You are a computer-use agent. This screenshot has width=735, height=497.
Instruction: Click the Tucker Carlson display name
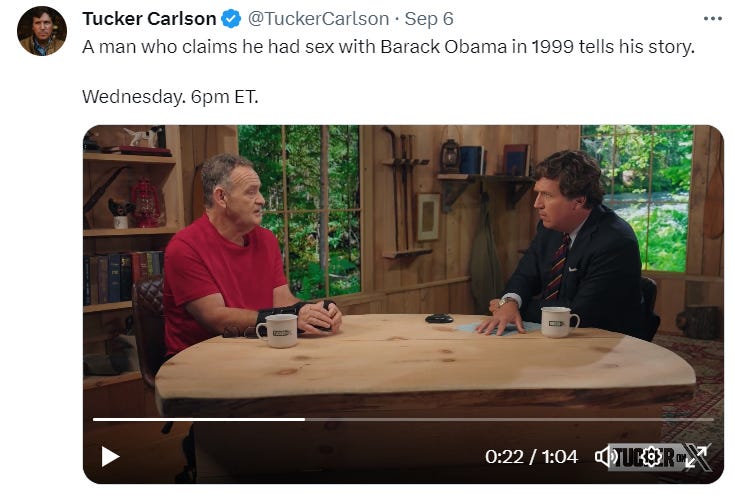click(149, 19)
